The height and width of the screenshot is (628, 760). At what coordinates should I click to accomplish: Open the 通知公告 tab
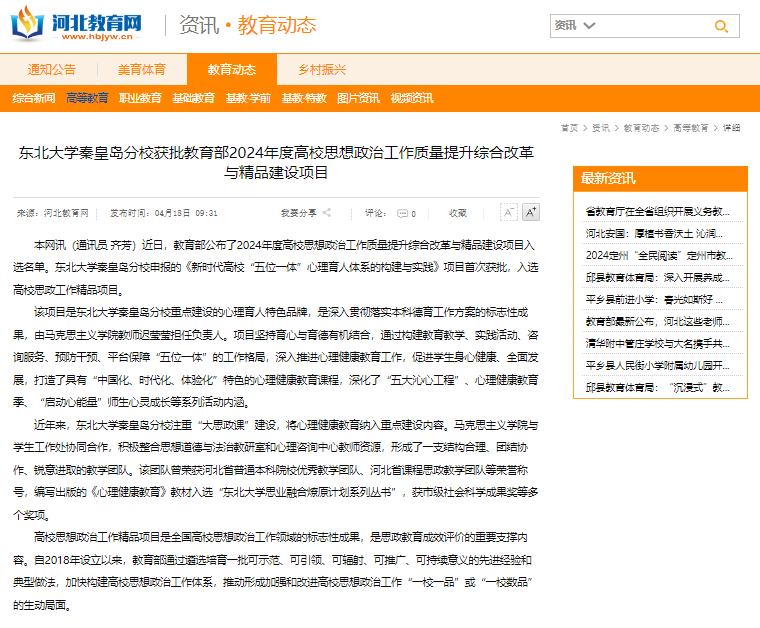pyautogui.click(x=52, y=70)
